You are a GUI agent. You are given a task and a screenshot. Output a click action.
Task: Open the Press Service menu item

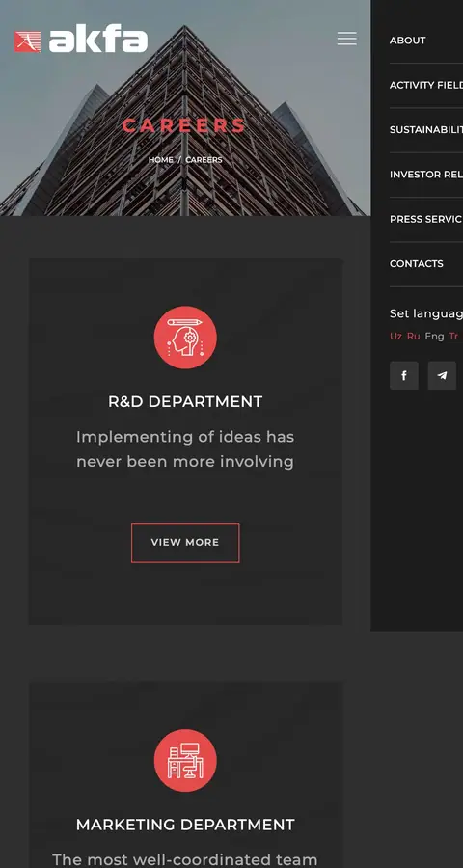click(x=426, y=219)
